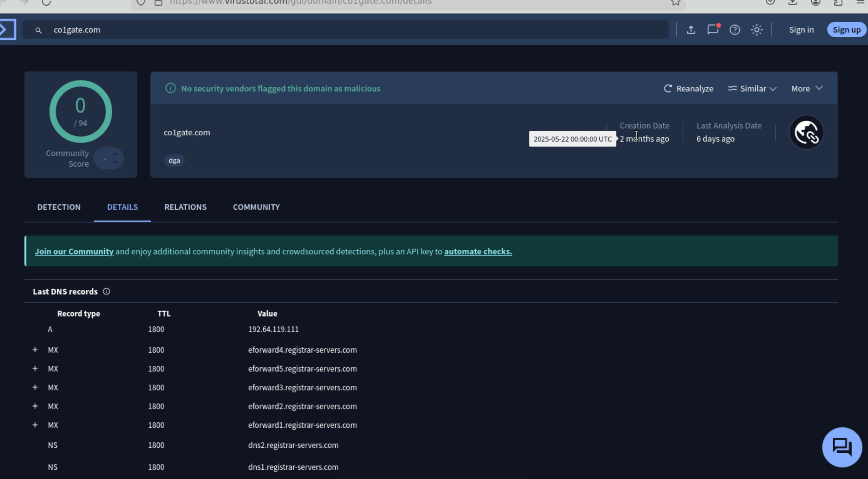Screen dimensions: 868x479
Task: Click the A record value 192.64.119.111
Action: pyautogui.click(x=273, y=329)
